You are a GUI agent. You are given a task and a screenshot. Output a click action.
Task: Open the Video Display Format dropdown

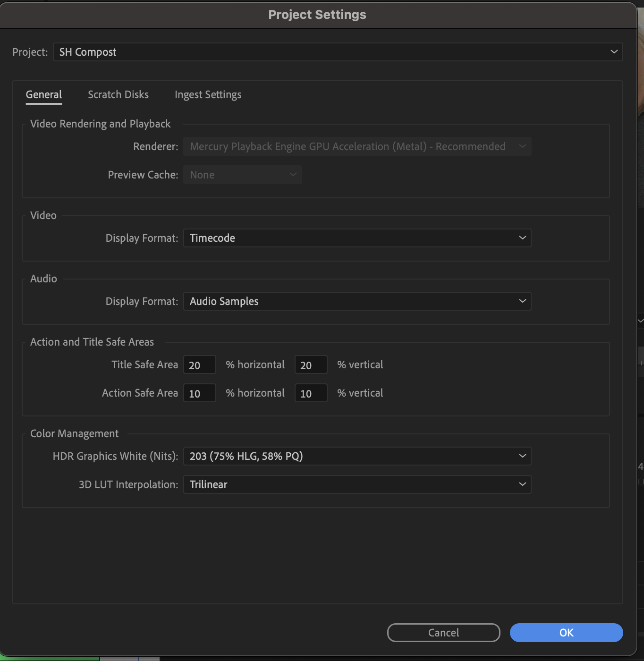(x=357, y=238)
